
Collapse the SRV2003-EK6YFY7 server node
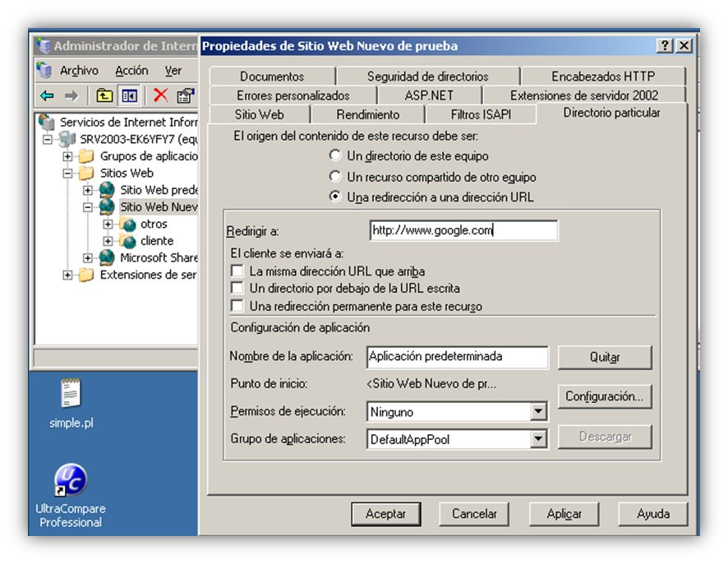point(48,140)
